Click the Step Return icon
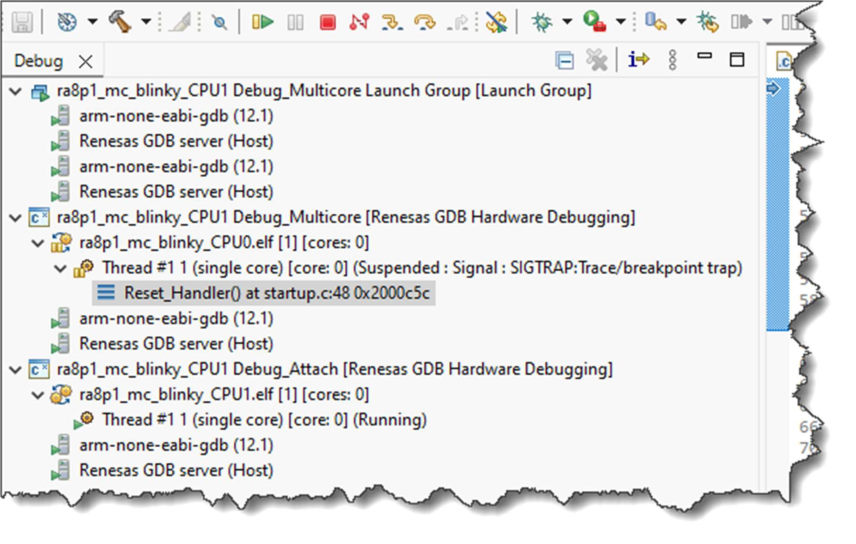 pos(457,22)
